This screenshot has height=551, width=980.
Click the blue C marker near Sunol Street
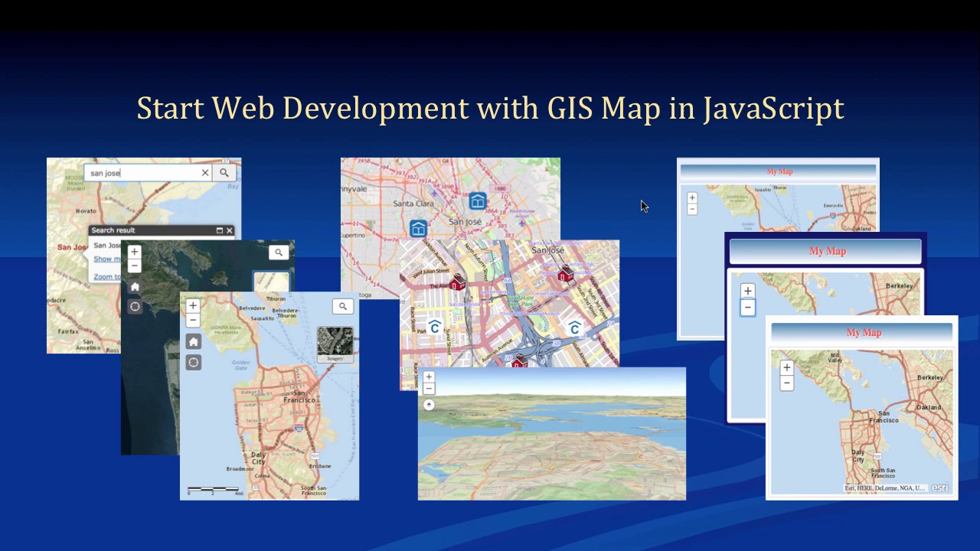tap(435, 328)
